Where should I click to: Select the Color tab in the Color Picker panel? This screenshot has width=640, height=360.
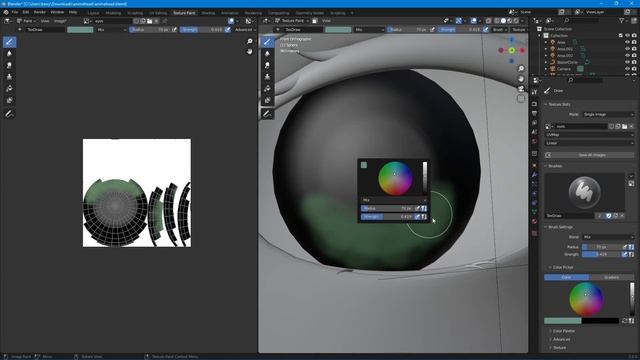pyautogui.click(x=566, y=277)
